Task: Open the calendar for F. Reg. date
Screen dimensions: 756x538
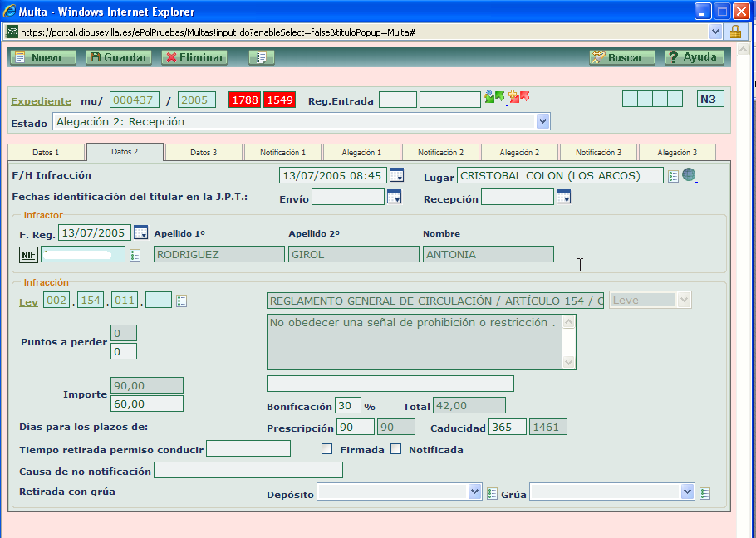Action: point(140,232)
